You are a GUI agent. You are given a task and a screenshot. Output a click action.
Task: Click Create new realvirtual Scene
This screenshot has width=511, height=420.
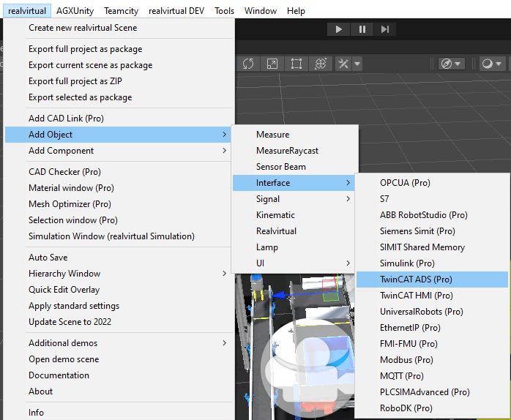click(83, 28)
